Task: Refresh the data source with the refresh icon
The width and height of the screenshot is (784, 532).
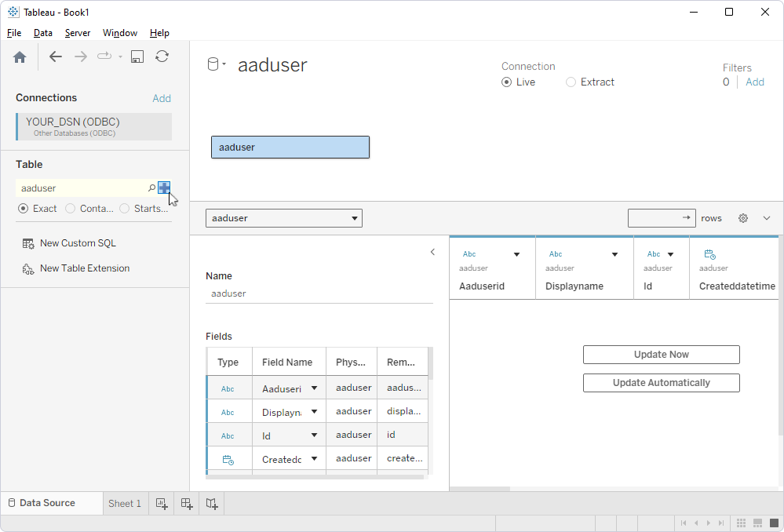Action: point(162,56)
